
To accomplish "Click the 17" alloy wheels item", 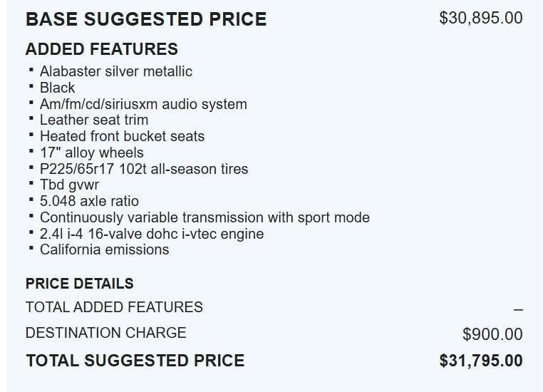I will [91, 153].
